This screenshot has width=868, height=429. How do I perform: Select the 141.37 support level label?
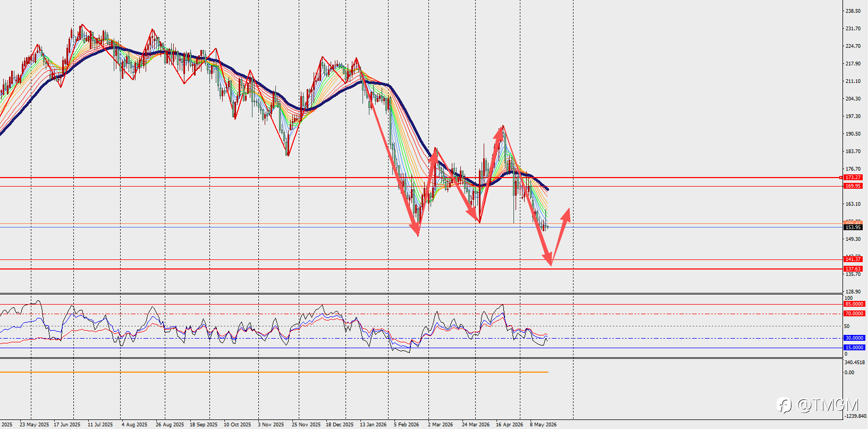(x=853, y=259)
